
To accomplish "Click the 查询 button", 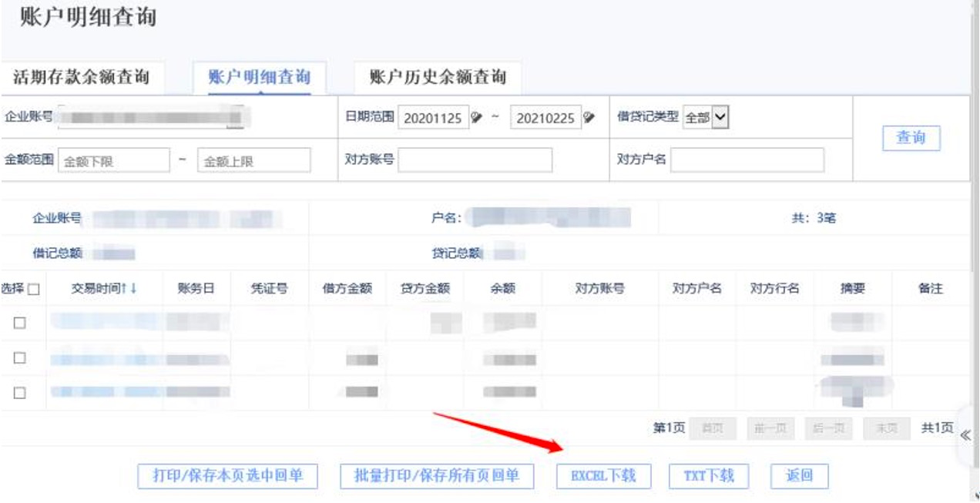I will coord(911,138).
